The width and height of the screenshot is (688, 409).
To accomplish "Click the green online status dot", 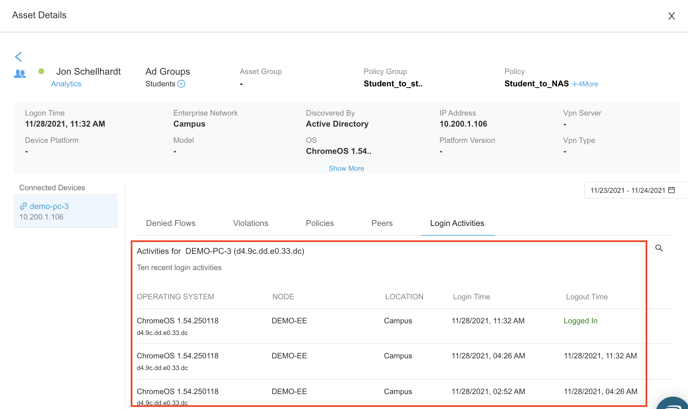I will coord(41,71).
